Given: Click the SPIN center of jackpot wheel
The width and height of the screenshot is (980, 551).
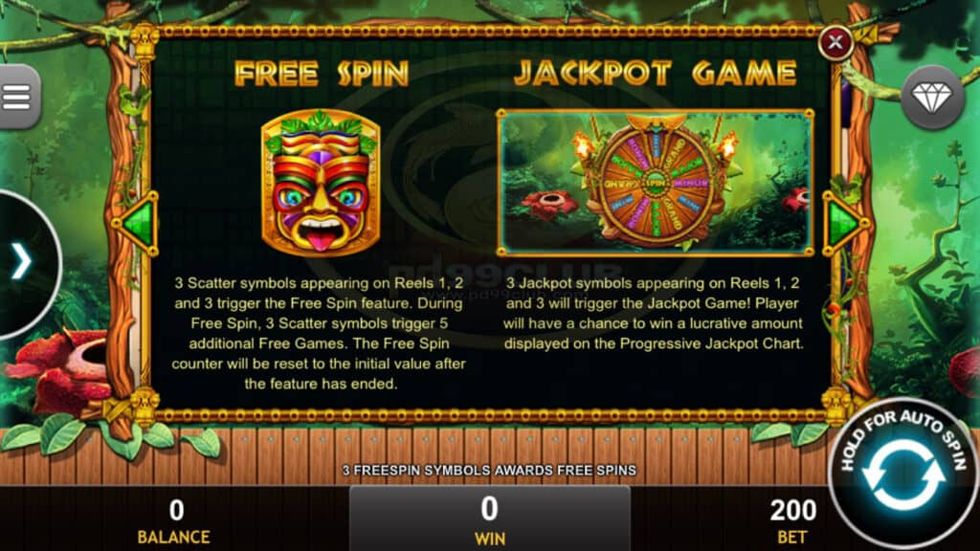Looking at the screenshot, I should coord(655,183).
